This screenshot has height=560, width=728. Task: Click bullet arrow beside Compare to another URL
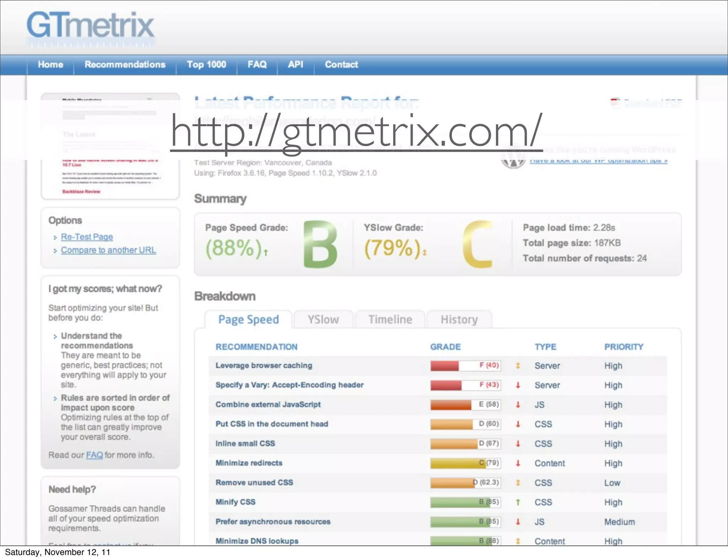click(x=55, y=251)
